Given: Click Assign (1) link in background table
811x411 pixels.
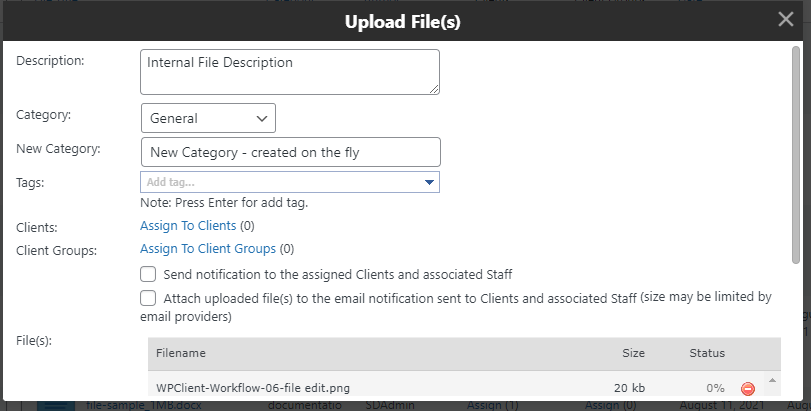Looking at the screenshot, I should click(x=492, y=405).
